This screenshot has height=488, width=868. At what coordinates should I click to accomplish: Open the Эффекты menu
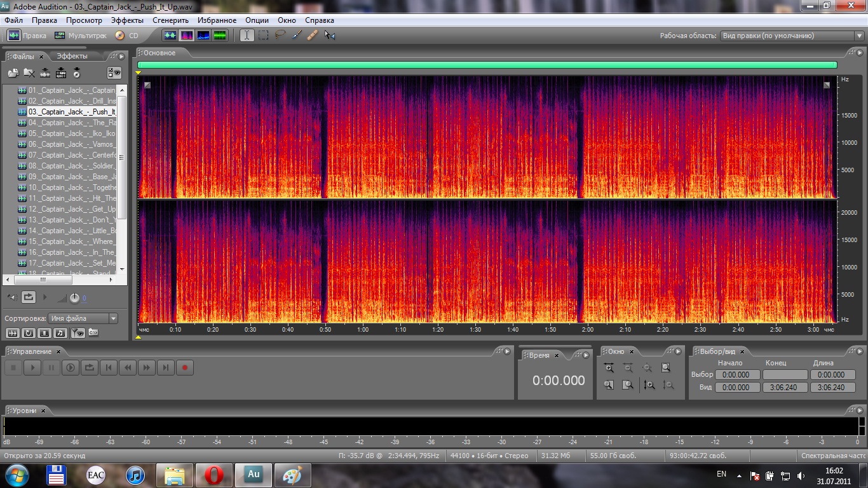(127, 20)
